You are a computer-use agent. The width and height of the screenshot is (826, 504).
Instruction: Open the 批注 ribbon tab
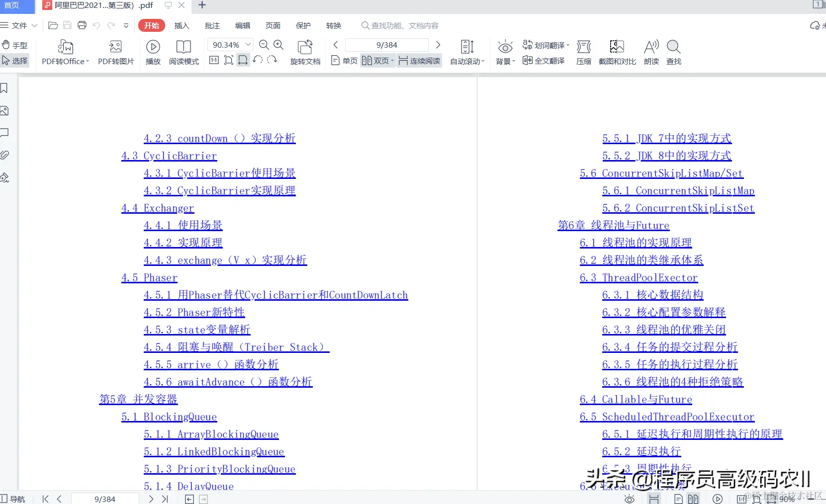[x=212, y=25]
